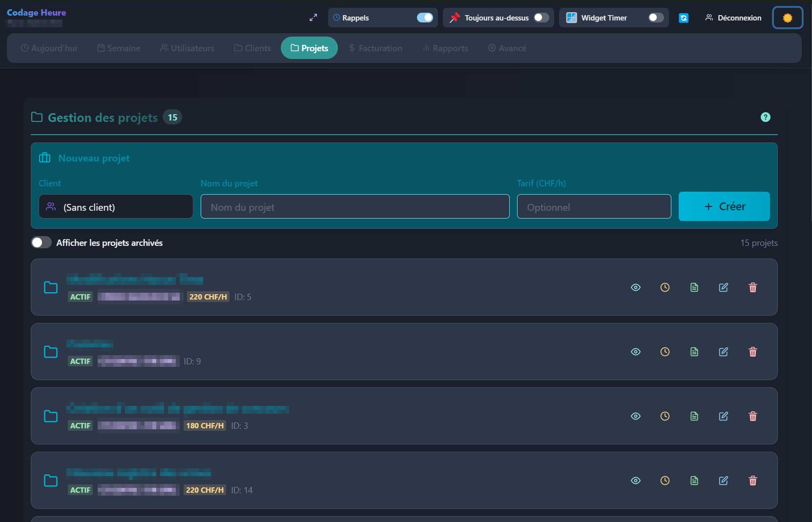The width and height of the screenshot is (812, 522).
Task: Click the help question mark icon
Action: (765, 117)
